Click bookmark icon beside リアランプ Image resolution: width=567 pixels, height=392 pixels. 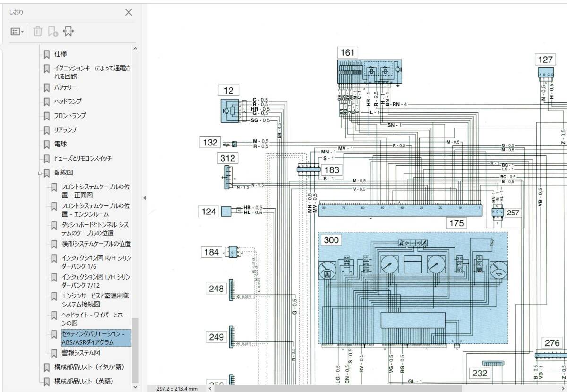(47, 130)
